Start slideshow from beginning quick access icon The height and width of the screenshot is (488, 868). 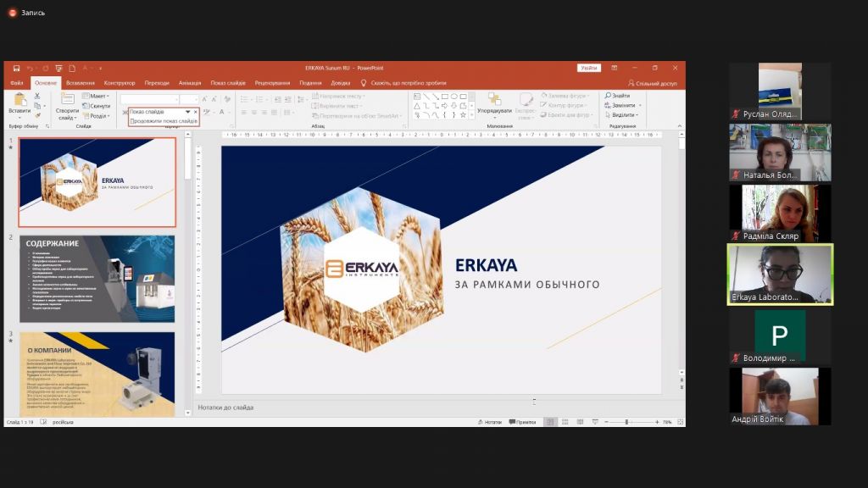coord(58,68)
